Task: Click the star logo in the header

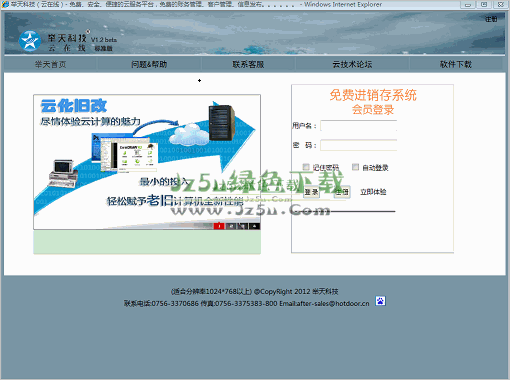Action: tap(30, 41)
